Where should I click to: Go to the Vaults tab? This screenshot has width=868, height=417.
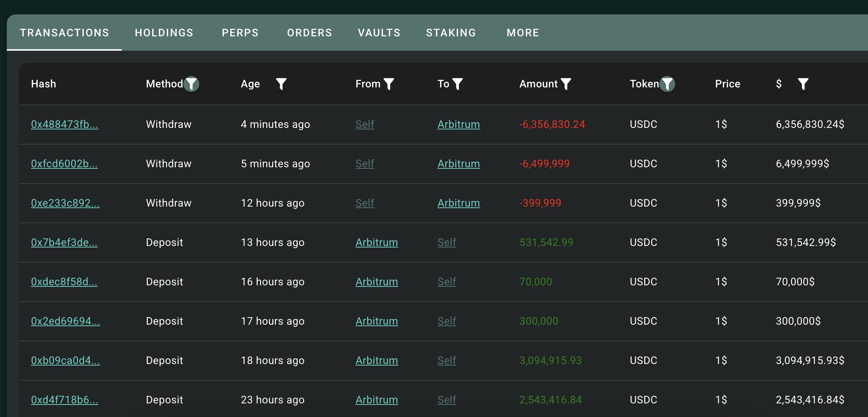pos(379,33)
